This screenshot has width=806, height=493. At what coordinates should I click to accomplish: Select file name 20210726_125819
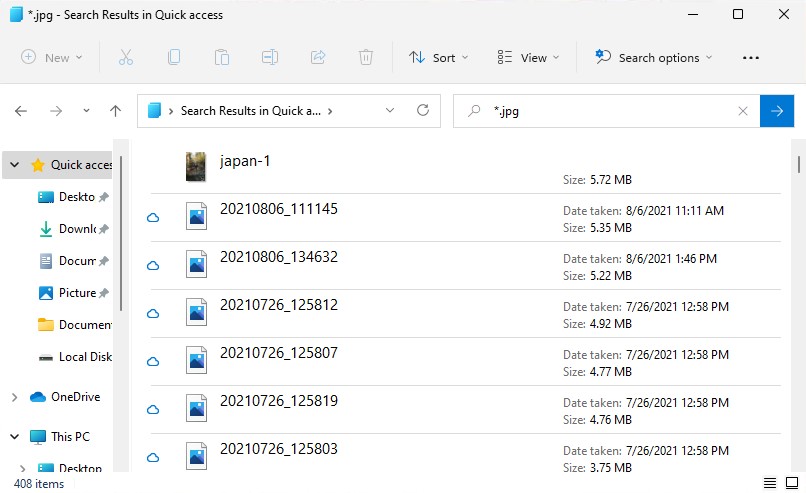pyautogui.click(x=279, y=400)
